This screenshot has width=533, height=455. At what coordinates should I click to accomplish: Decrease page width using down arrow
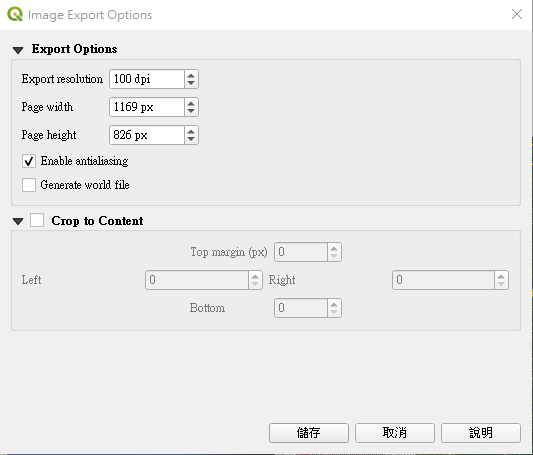191,111
